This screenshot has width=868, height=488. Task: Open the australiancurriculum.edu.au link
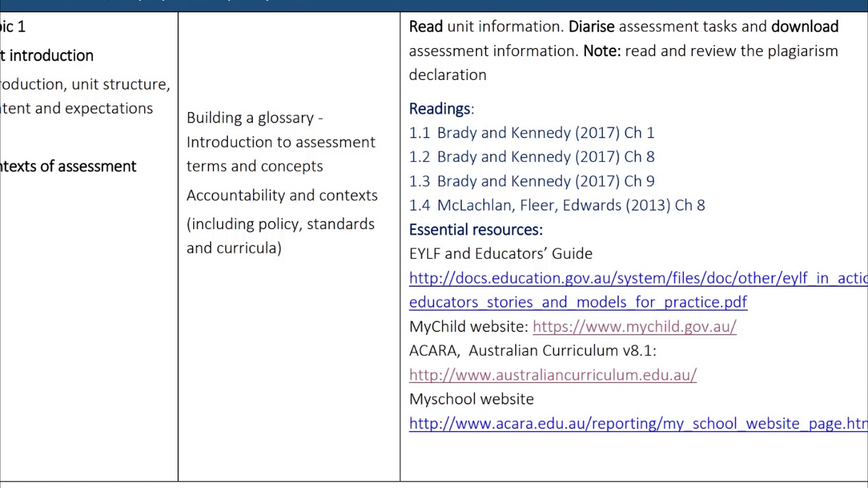pos(553,375)
